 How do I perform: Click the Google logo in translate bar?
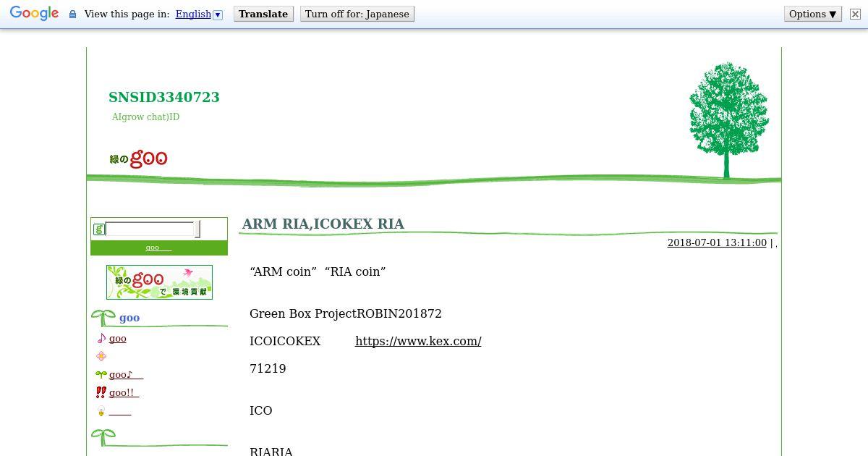(34, 14)
